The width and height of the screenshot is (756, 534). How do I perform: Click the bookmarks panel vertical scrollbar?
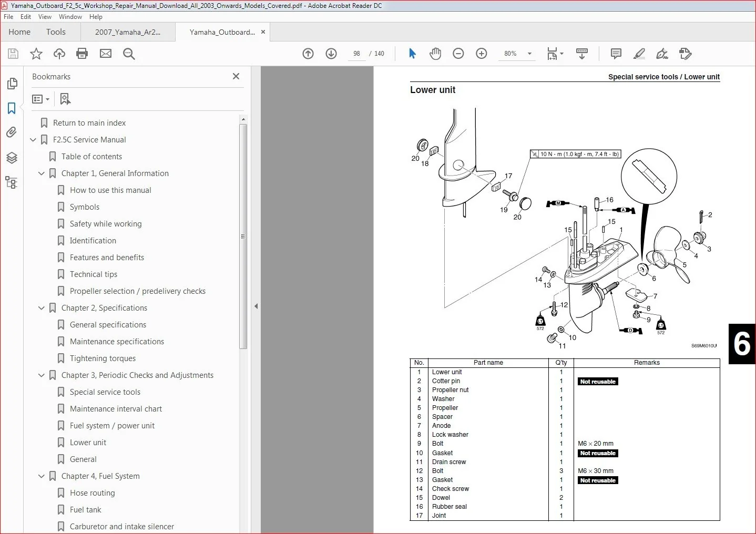click(243, 237)
